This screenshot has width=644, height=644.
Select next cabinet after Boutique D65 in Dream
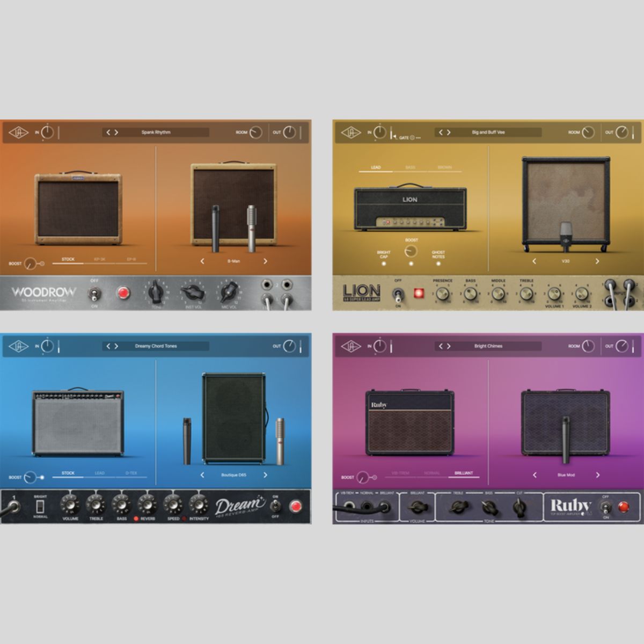pos(265,475)
